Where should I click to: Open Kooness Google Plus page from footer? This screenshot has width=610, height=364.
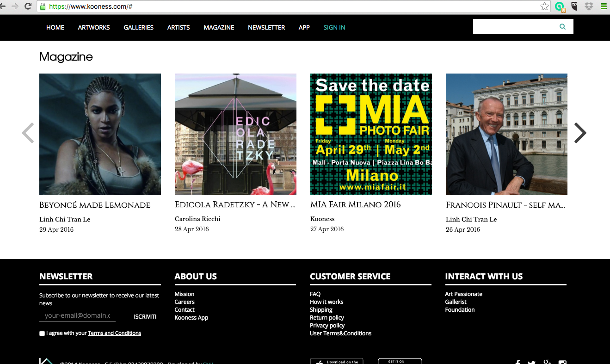[548, 362]
